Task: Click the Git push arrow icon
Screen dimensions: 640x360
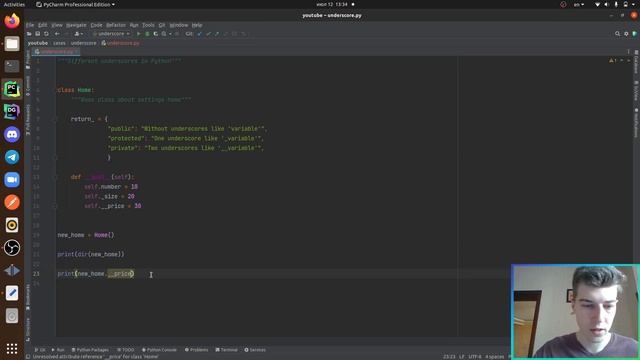Action: coord(217,34)
